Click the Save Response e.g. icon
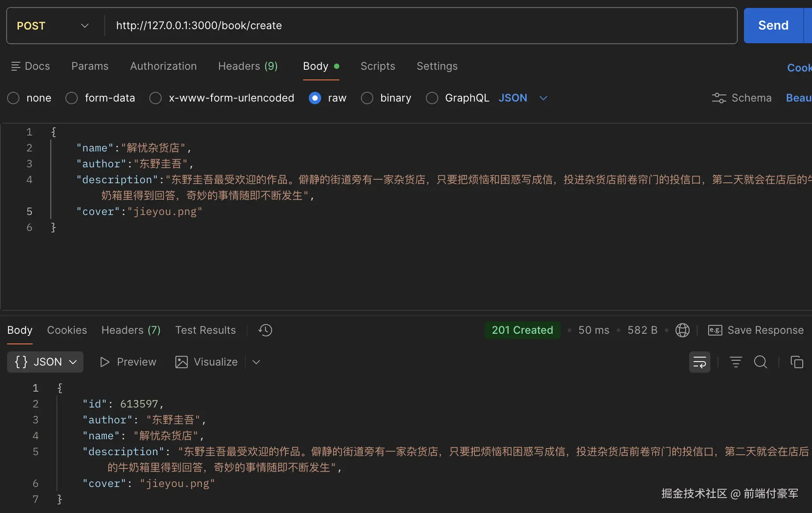The image size is (812, 513). pos(715,330)
